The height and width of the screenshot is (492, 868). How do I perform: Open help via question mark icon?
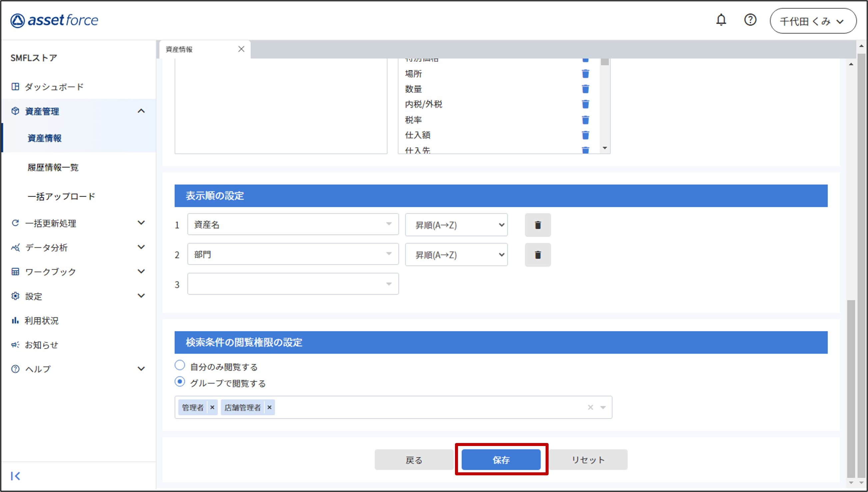click(750, 20)
